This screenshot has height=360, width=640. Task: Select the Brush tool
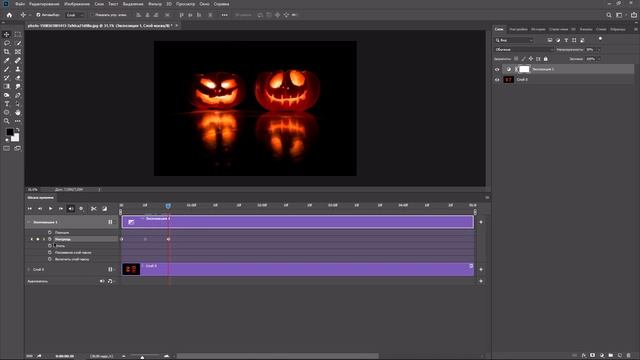tap(7, 69)
